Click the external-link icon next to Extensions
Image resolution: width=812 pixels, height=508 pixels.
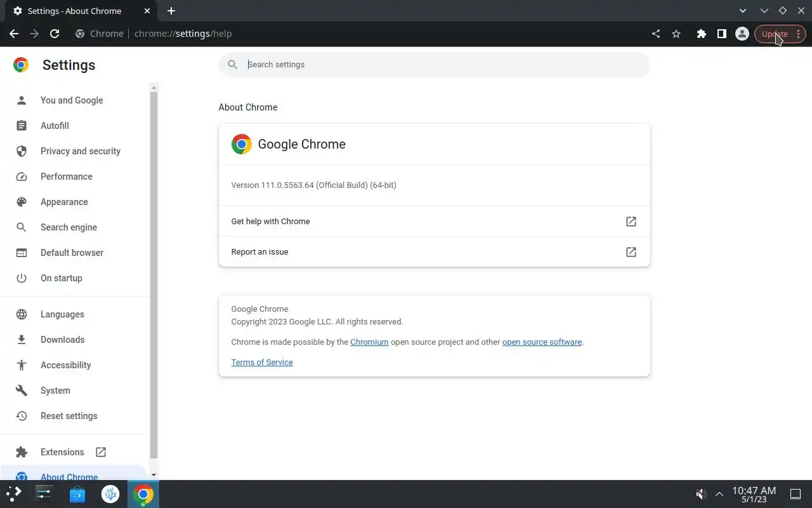tap(101, 452)
